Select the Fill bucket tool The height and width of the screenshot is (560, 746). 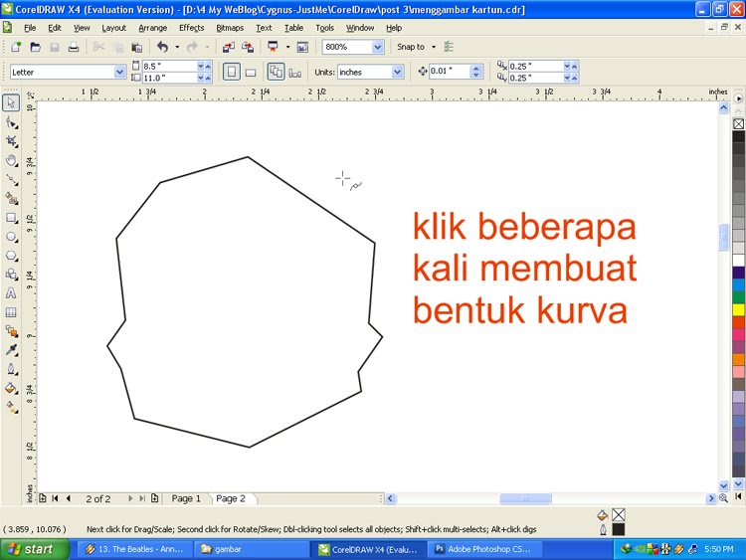click(11, 388)
